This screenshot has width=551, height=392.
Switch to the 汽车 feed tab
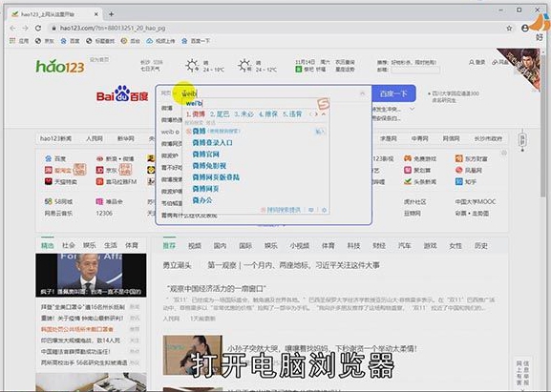[405, 246]
